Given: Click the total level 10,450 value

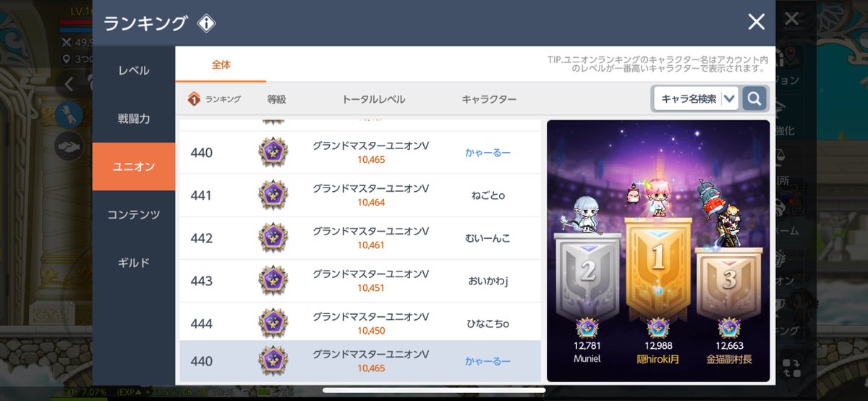Looking at the screenshot, I should (371, 330).
